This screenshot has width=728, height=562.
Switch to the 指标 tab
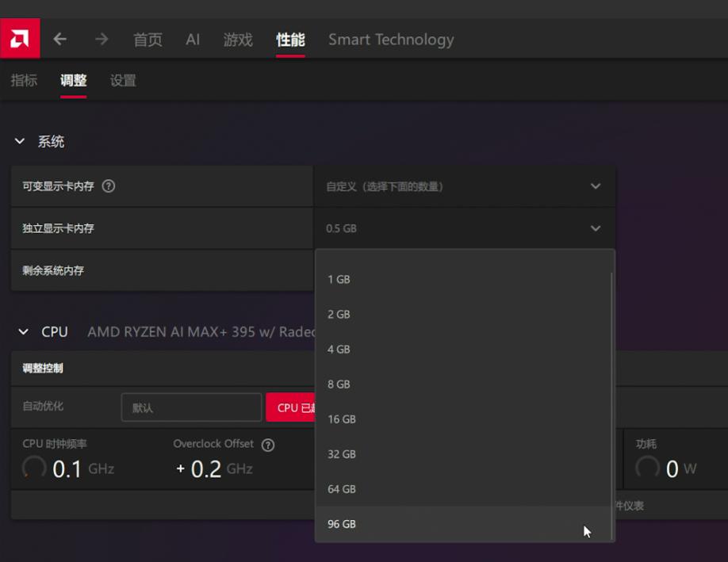click(x=24, y=80)
